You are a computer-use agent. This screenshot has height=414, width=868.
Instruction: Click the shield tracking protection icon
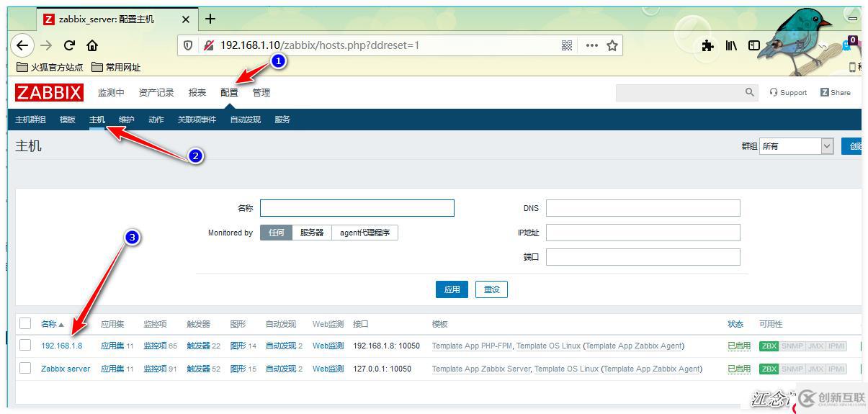(x=189, y=45)
